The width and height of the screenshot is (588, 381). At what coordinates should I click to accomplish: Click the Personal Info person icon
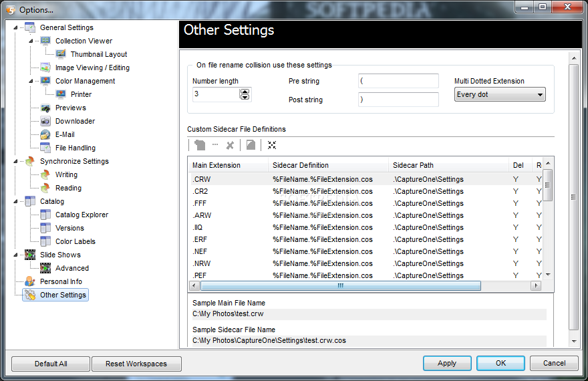30,281
